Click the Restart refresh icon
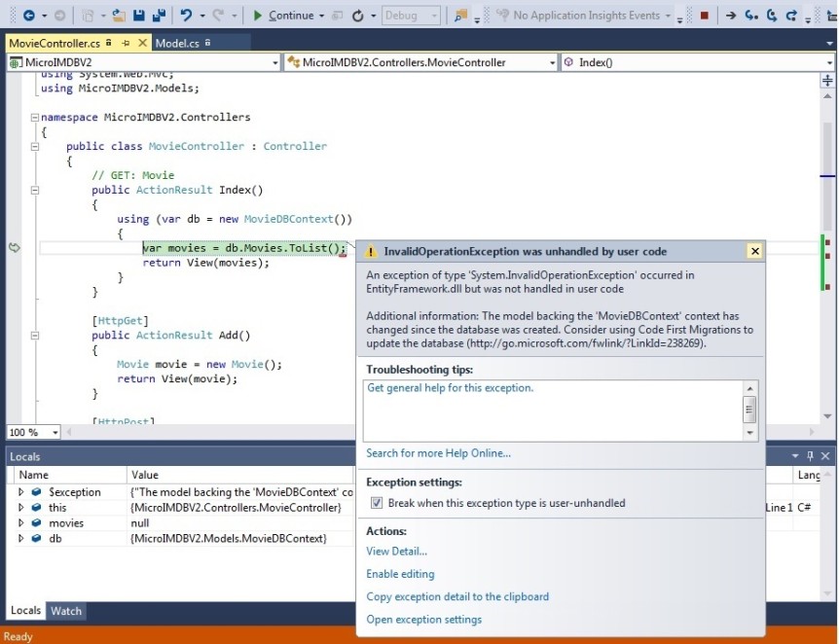Screen dimensions: 839x644 point(358,16)
